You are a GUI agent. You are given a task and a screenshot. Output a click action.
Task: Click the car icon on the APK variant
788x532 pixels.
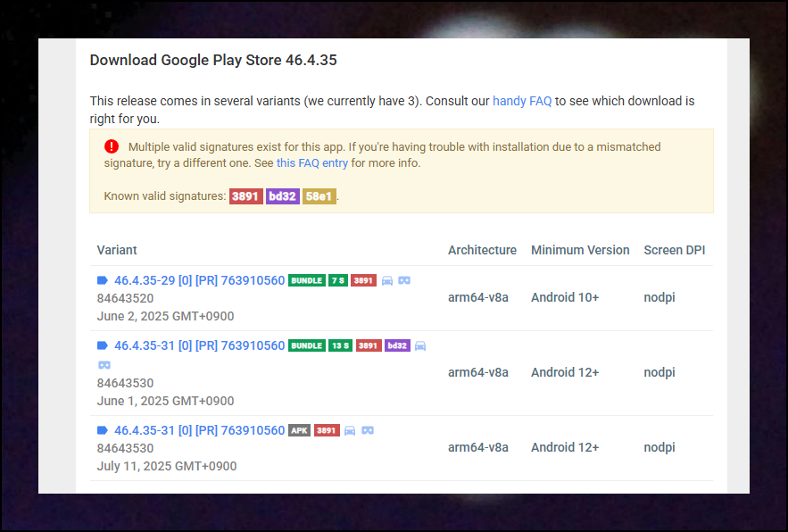[x=350, y=430]
